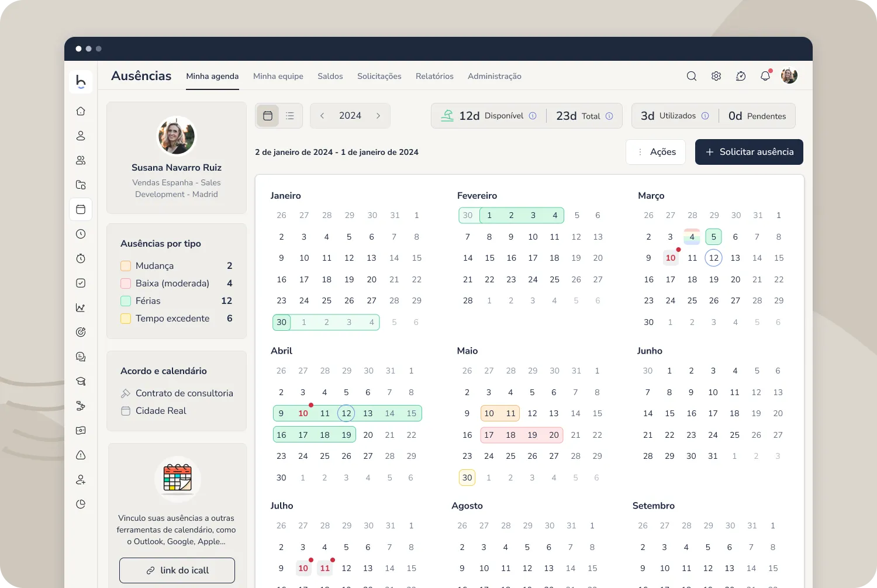Open the Solicitações tab
Viewport: 877px width, 588px height.
(379, 76)
